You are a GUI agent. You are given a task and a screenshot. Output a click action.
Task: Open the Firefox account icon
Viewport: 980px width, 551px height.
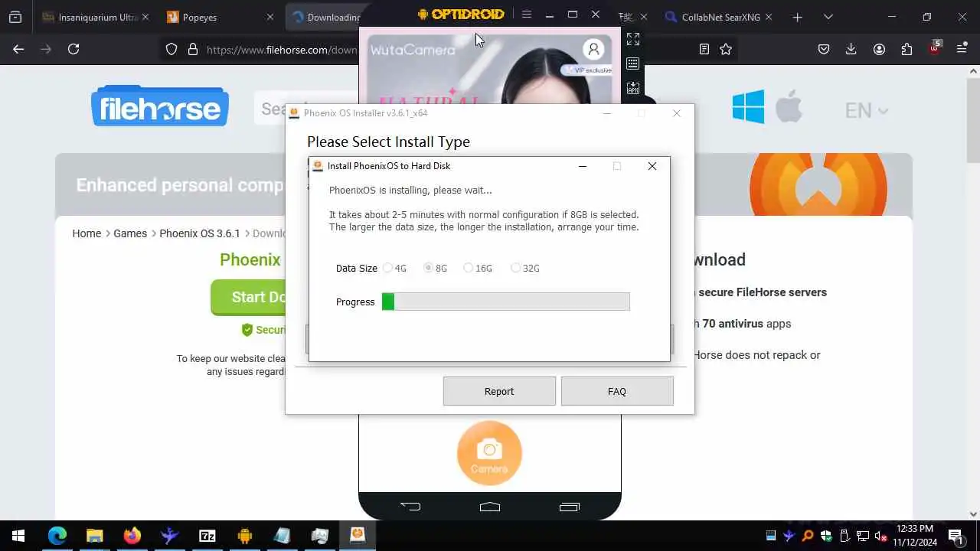pyautogui.click(x=879, y=49)
